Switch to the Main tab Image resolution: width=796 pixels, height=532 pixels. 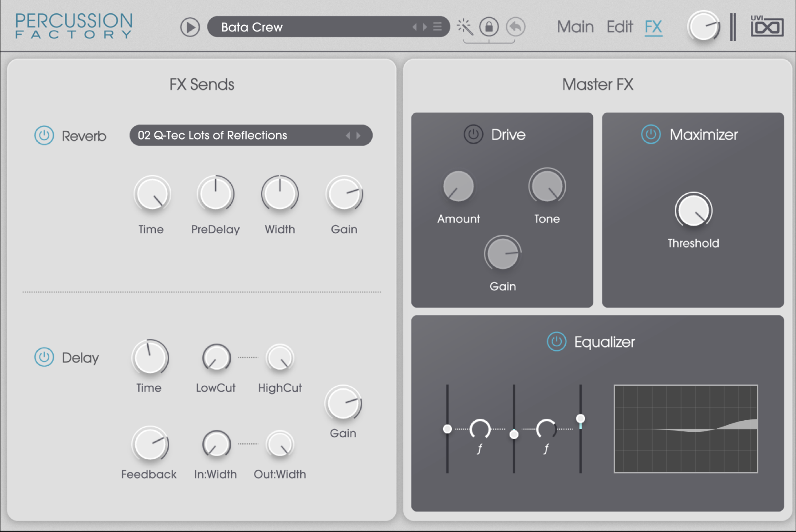[x=575, y=27]
